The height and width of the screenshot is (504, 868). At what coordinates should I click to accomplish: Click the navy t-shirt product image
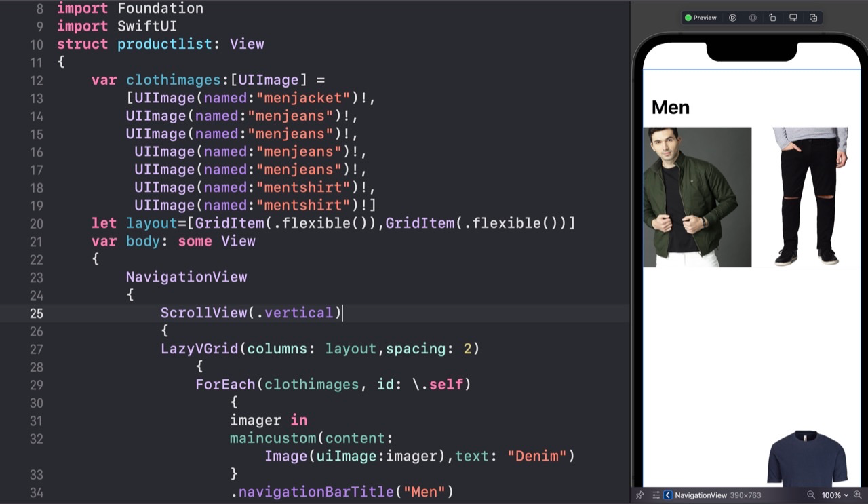point(807,458)
